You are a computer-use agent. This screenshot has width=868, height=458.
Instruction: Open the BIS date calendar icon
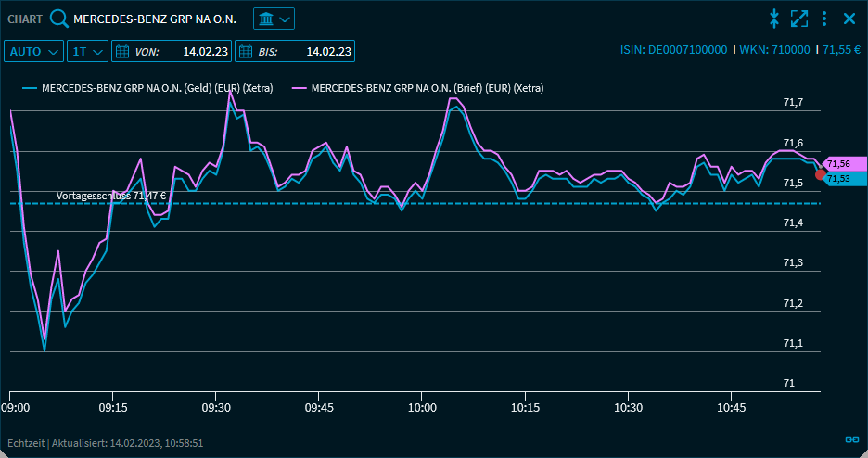click(246, 51)
